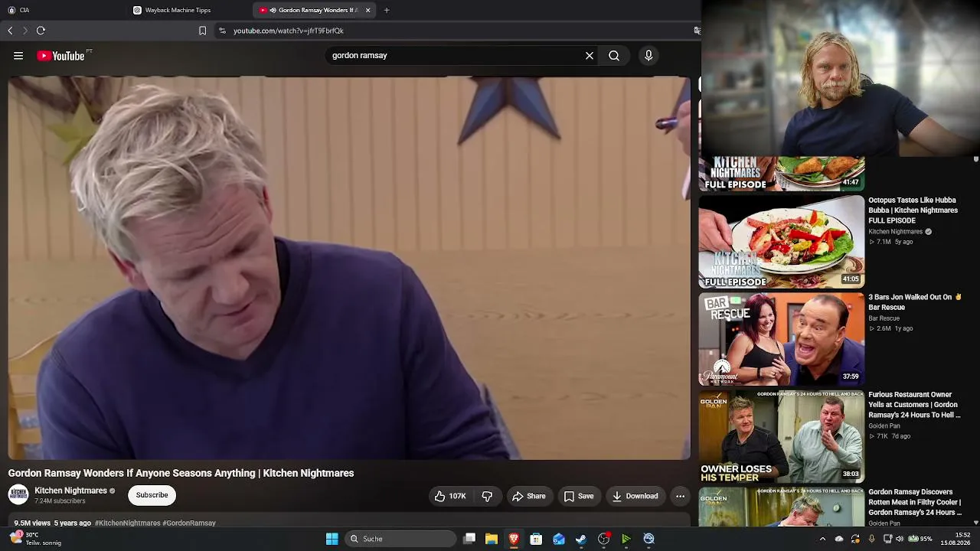Select the Gordon Ramsay Wonders tab
The width and height of the screenshot is (980, 551).
pyautogui.click(x=314, y=10)
